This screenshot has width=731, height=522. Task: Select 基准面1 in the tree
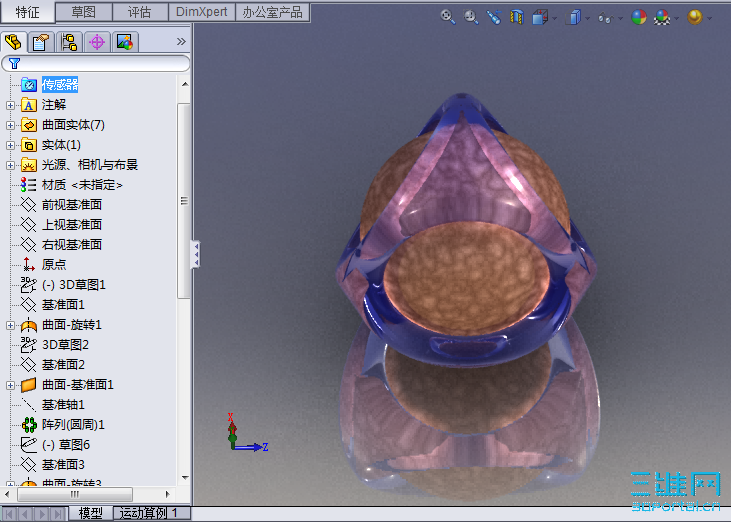click(x=63, y=305)
